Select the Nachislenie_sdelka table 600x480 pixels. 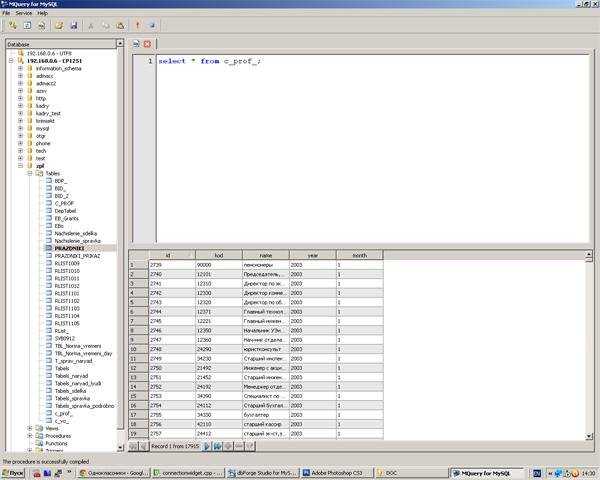pyautogui.click(x=76, y=233)
